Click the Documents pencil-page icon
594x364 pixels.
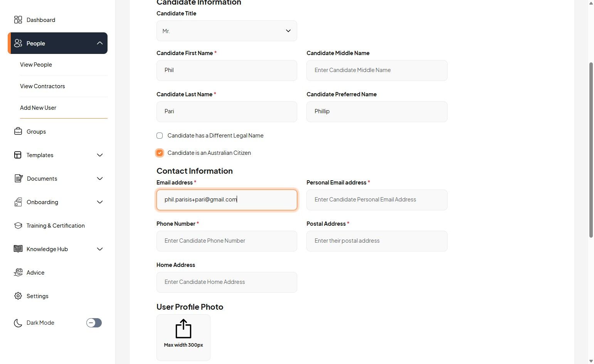tap(18, 178)
